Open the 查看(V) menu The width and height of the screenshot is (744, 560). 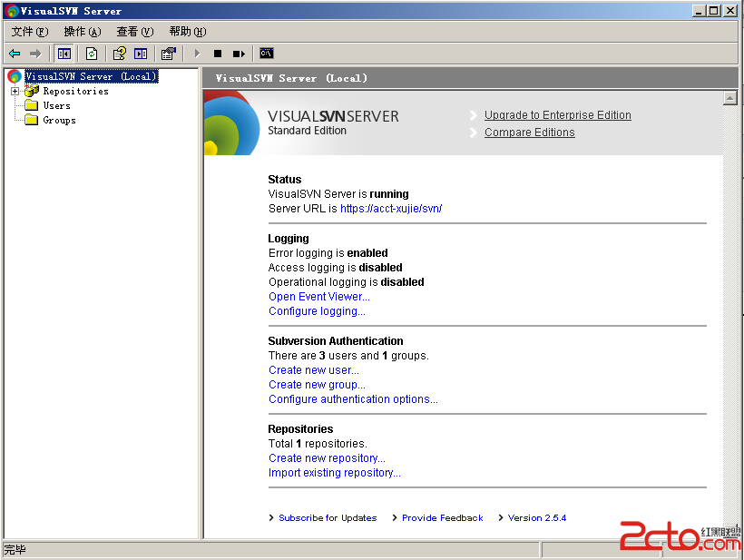[135, 32]
